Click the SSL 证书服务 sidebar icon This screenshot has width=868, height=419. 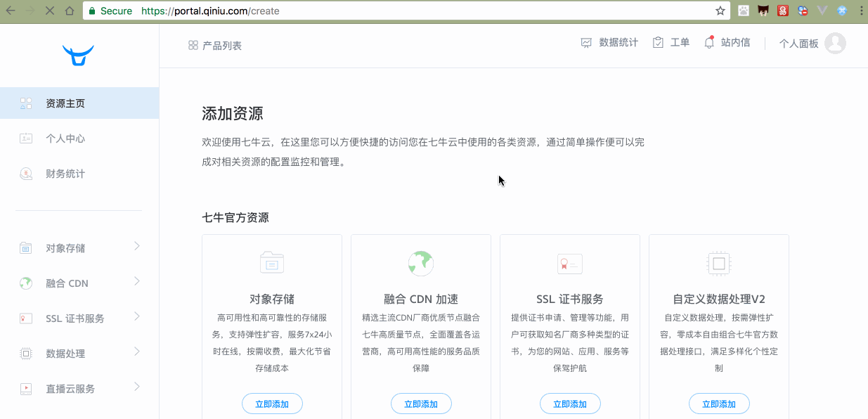click(26, 318)
